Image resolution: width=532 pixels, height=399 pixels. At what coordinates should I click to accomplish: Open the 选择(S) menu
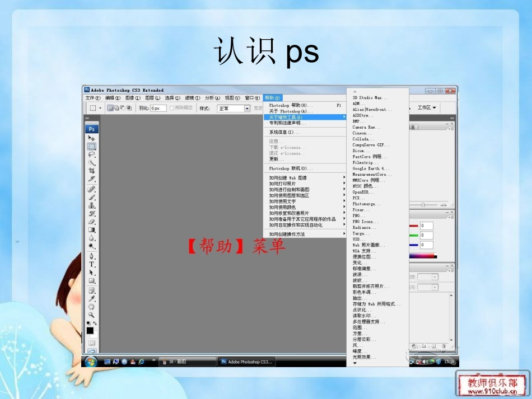[172, 98]
